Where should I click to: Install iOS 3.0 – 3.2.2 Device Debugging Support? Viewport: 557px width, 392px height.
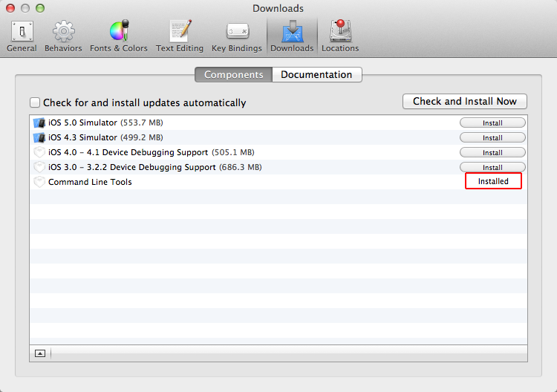[x=492, y=167]
